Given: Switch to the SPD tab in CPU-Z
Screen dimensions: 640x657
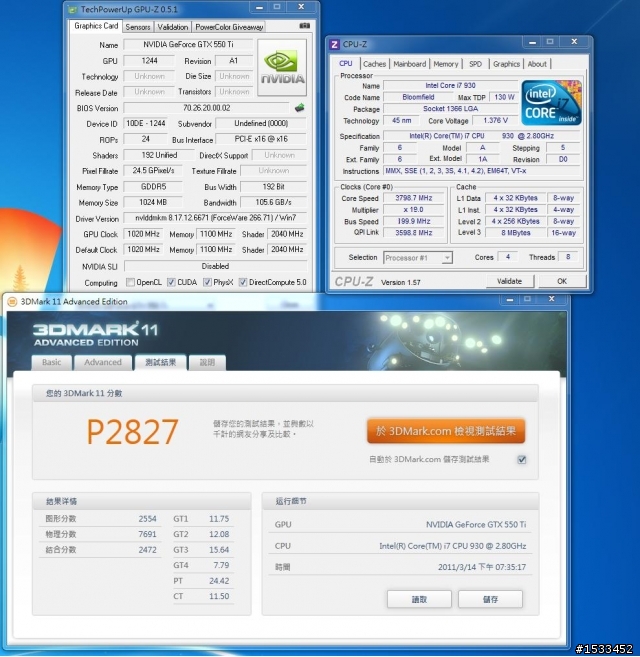Looking at the screenshot, I should coord(475,64).
